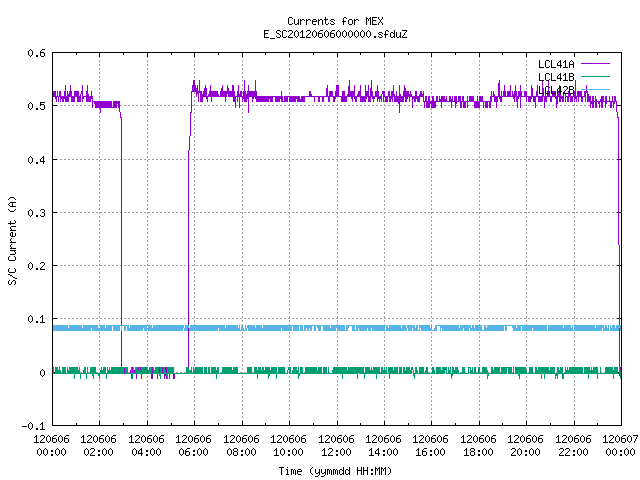The height and width of the screenshot is (480, 640).
Task: Click the 120606 08:00 time tick label
Action: pyautogui.click(x=242, y=446)
